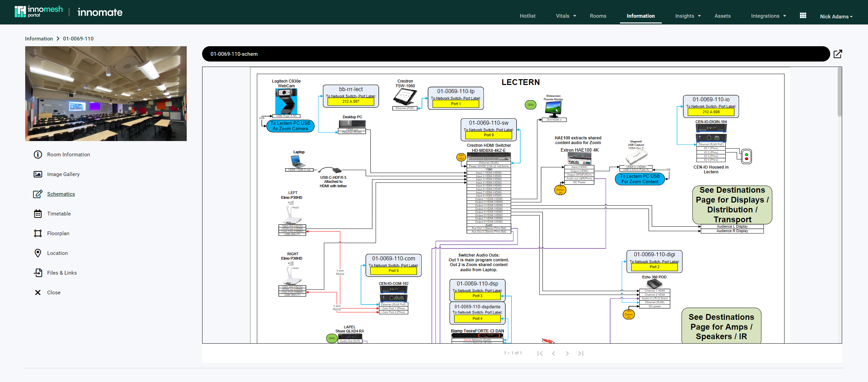Click the See Destinations Page for Displays box
868x382 pixels.
[732, 205]
